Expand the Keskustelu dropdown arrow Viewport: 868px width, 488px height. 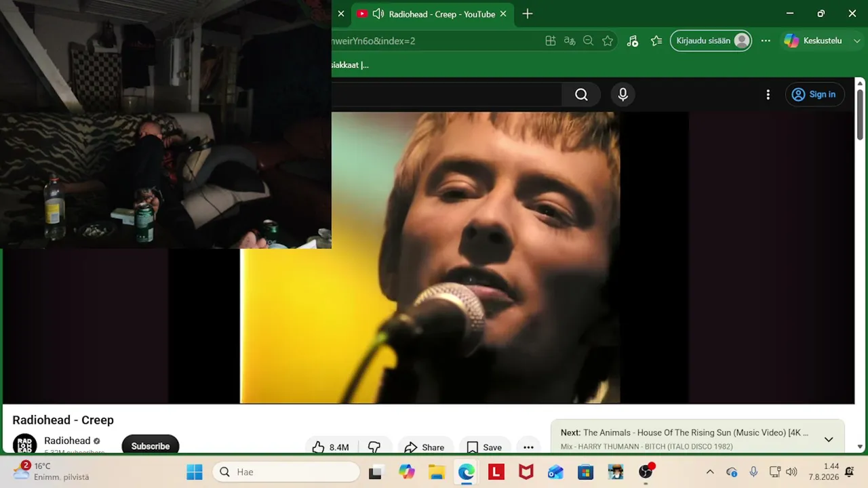[856, 41]
